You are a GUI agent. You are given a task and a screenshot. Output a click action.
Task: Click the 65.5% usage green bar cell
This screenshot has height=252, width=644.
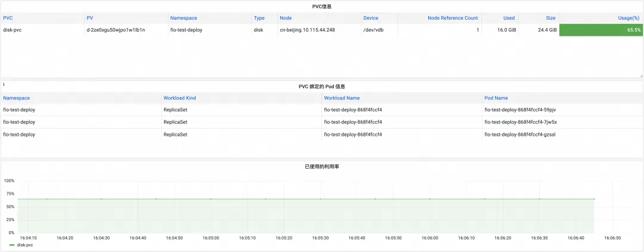[x=601, y=30]
